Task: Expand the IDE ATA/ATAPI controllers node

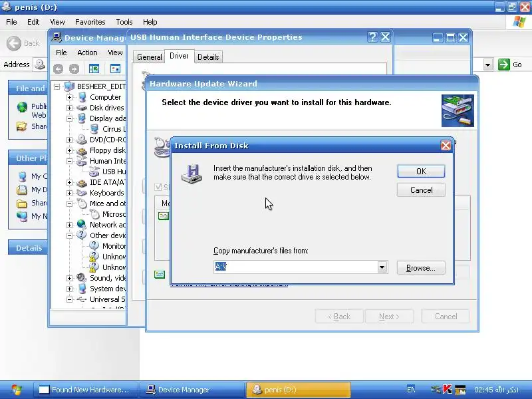Action: pyautogui.click(x=69, y=182)
